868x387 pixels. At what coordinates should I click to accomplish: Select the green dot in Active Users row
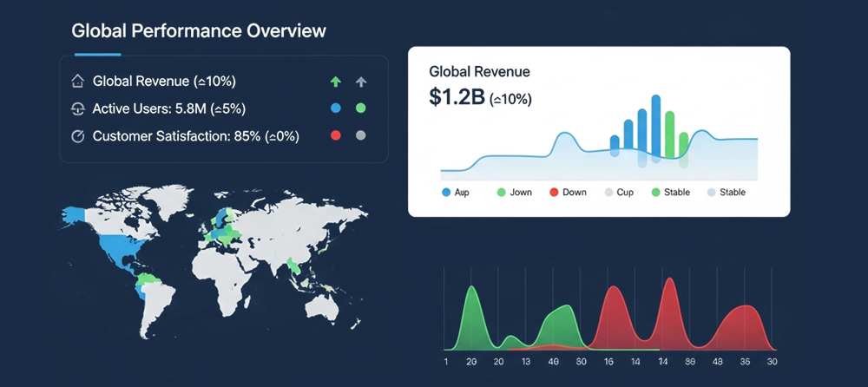(361, 108)
